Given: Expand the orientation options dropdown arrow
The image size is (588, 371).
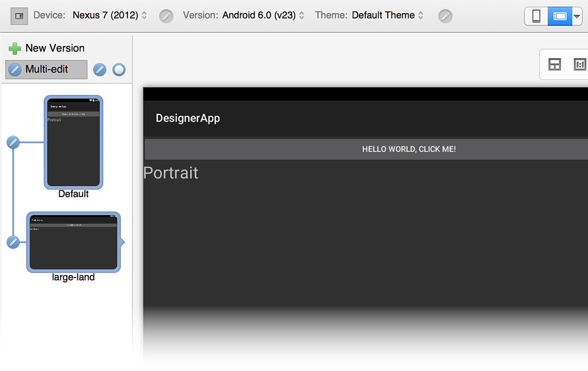Looking at the screenshot, I should [x=577, y=16].
